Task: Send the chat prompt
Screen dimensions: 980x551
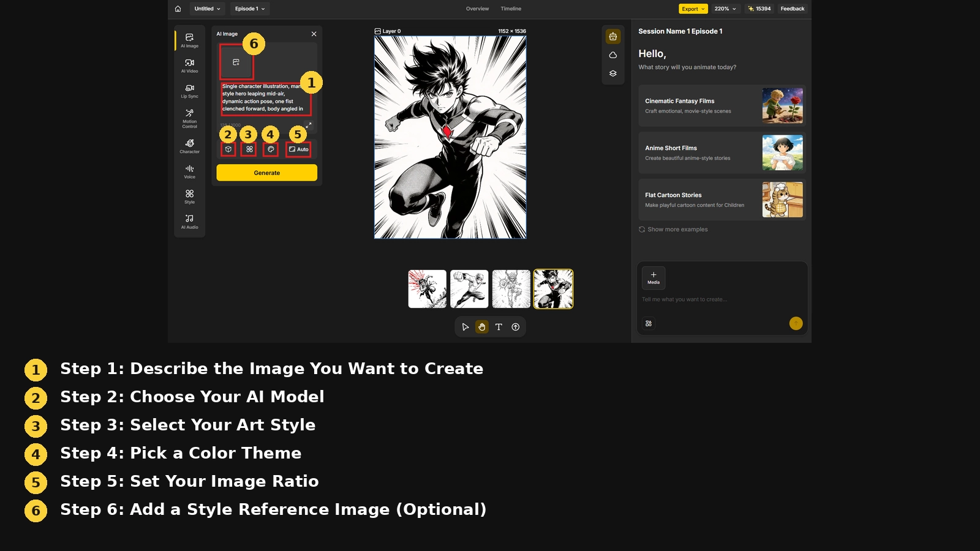Action: pyautogui.click(x=796, y=323)
